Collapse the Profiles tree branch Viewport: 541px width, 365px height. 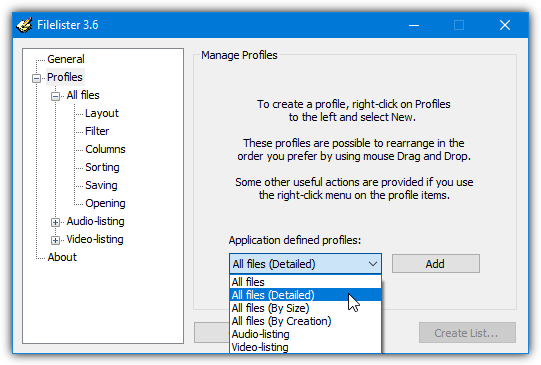(36, 78)
